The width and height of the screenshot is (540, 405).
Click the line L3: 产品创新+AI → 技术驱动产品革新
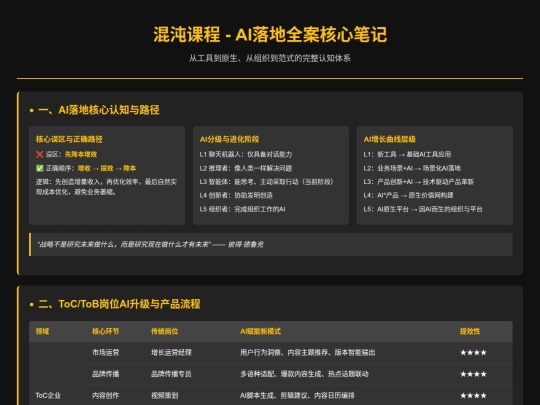point(419,181)
